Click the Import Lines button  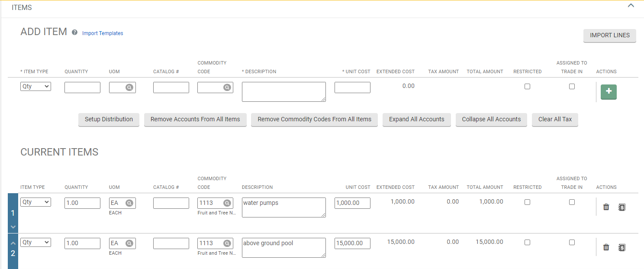tap(609, 36)
